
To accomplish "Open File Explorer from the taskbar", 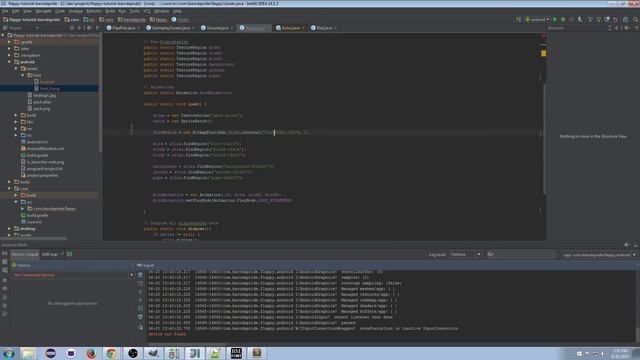I will click(28, 353).
